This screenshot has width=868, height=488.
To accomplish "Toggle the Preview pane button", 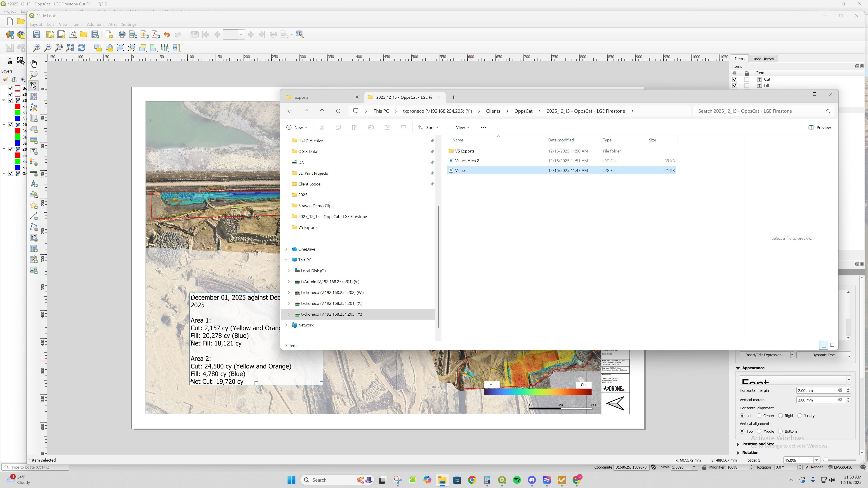I will [819, 128].
